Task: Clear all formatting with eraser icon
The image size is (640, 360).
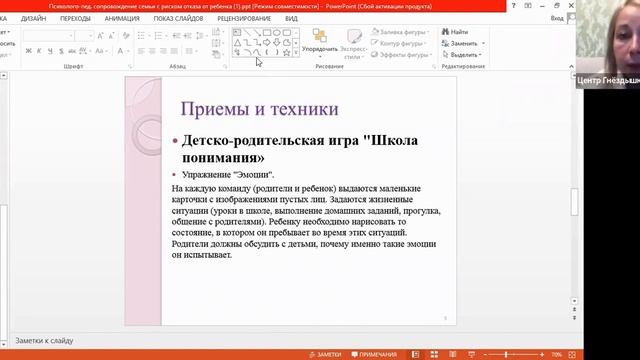Action: tap(126, 36)
